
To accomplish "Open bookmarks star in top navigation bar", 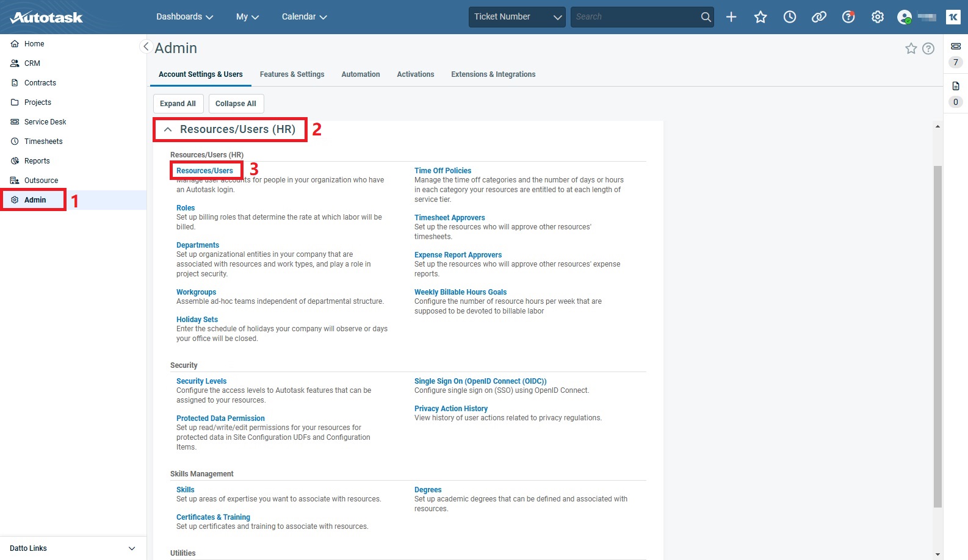I will tap(760, 17).
